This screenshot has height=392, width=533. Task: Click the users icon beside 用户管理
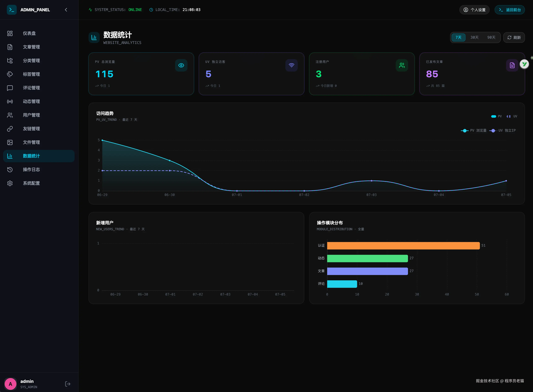[10, 115]
